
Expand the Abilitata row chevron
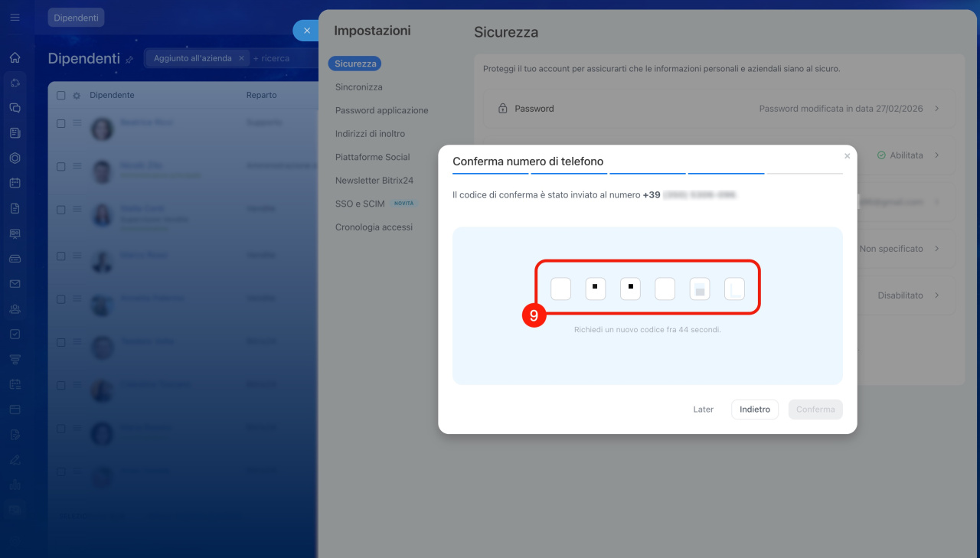[x=936, y=155]
